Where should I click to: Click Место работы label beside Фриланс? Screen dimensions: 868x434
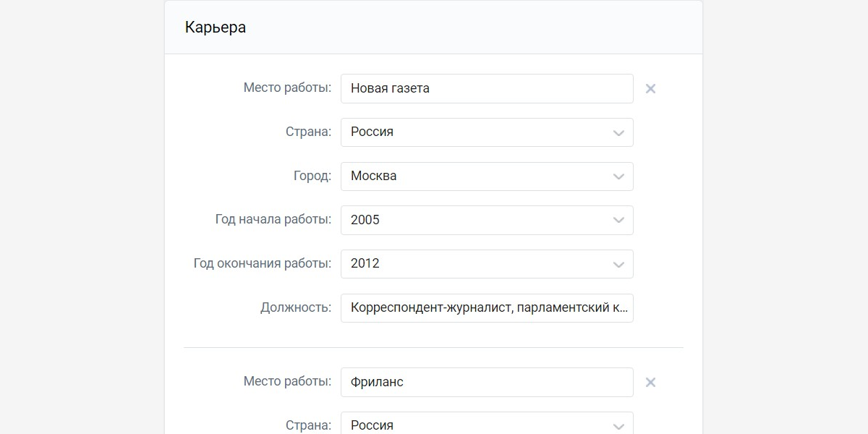tap(286, 381)
